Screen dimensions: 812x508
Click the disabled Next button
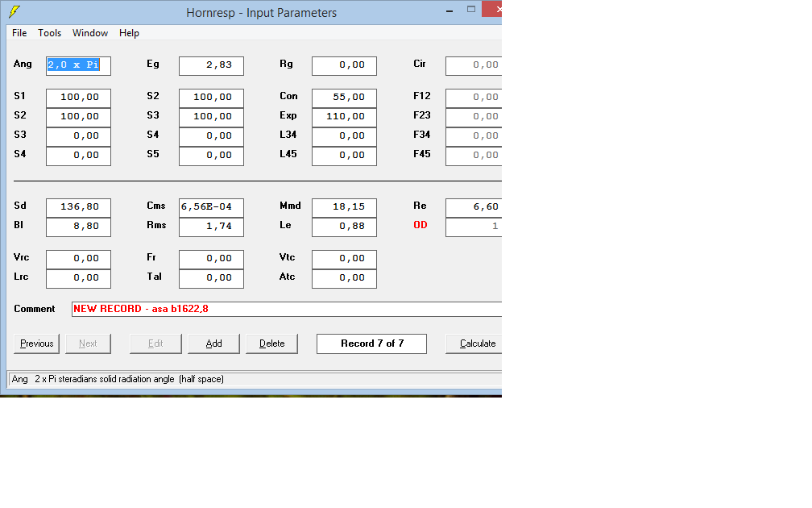pyautogui.click(x=88, y=344)
